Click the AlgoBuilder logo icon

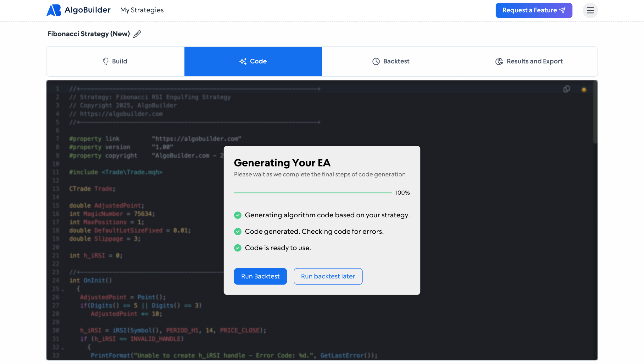(x=54, y=10)
